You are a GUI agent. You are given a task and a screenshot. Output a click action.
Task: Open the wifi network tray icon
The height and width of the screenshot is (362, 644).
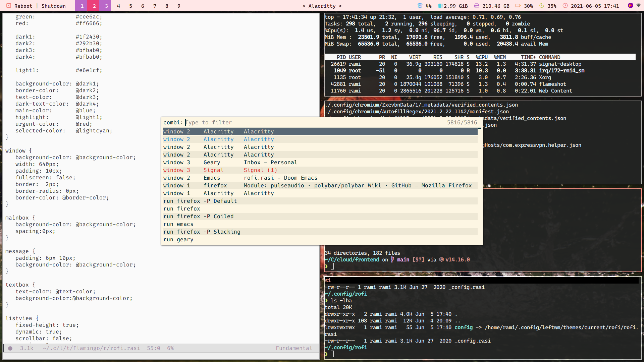pyautogui.click(x=639, y=6)
